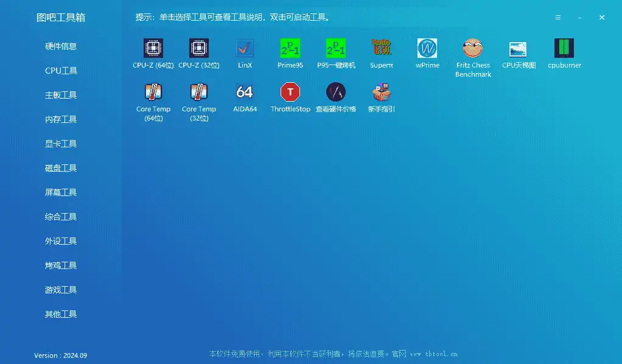Select the CPU-Z (32位) tool icon
The width and height of the screenshot is (622, 364).
coord(199,48)
